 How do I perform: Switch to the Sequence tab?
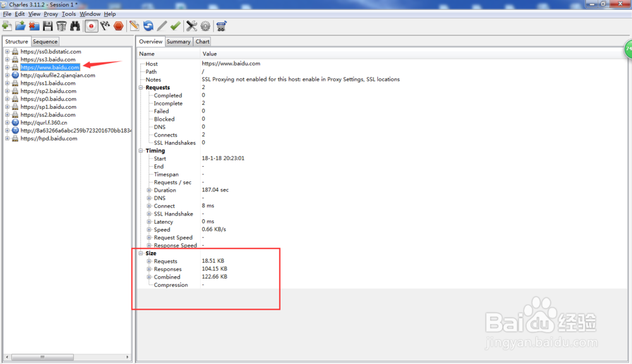pyautogui.click(x=45, y=42)
